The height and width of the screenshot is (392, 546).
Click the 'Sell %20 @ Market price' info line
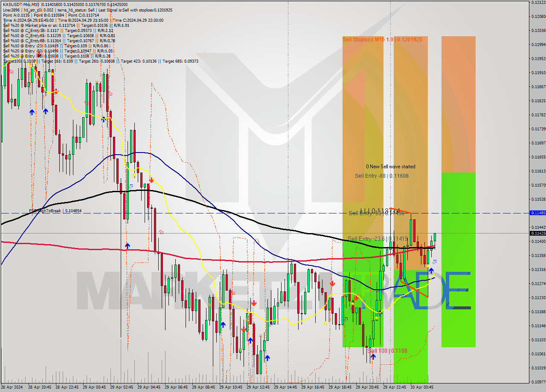point(66,25)
